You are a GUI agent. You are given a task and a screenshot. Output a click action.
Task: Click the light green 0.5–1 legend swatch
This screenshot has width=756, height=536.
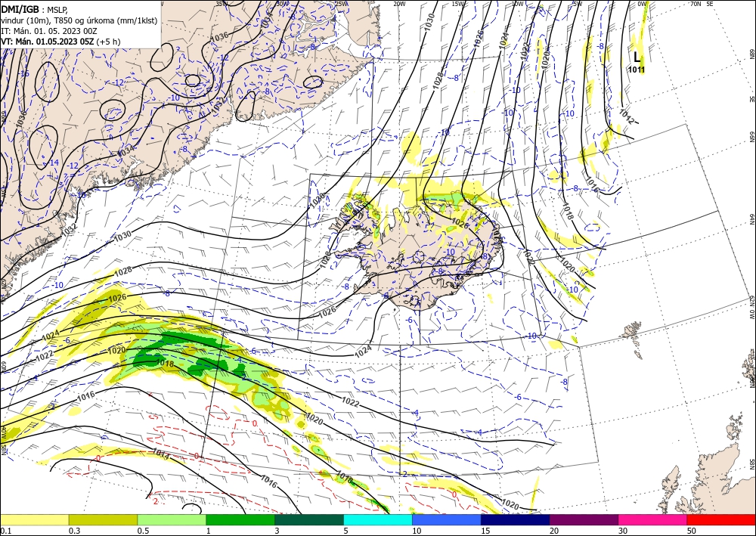172,519
